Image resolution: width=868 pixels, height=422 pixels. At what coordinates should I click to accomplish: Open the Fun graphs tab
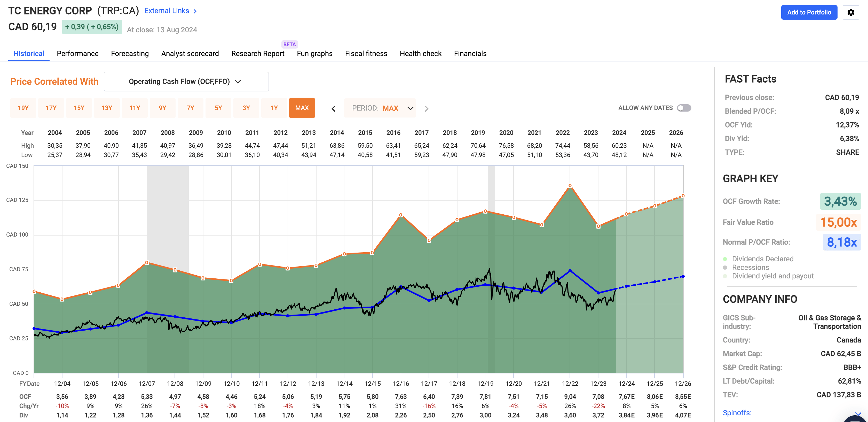[314, 54]
